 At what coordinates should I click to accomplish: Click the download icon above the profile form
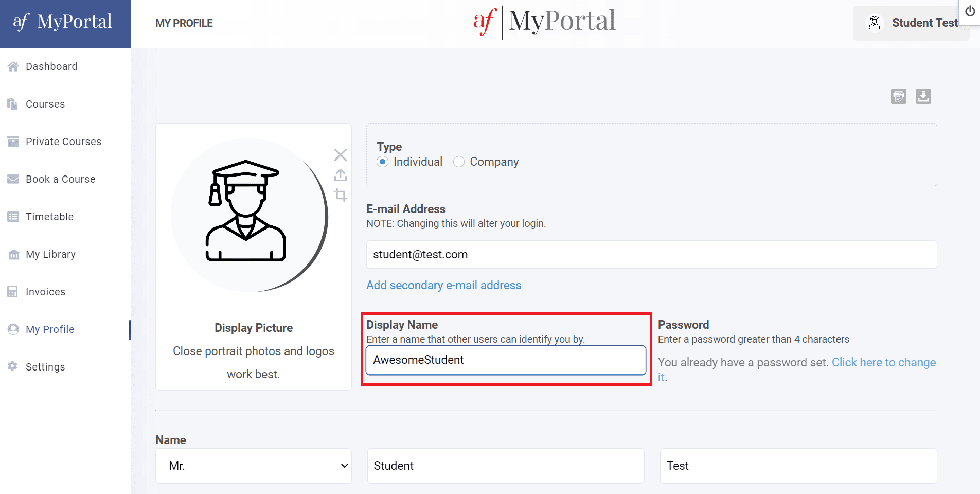tap(923, 96)
